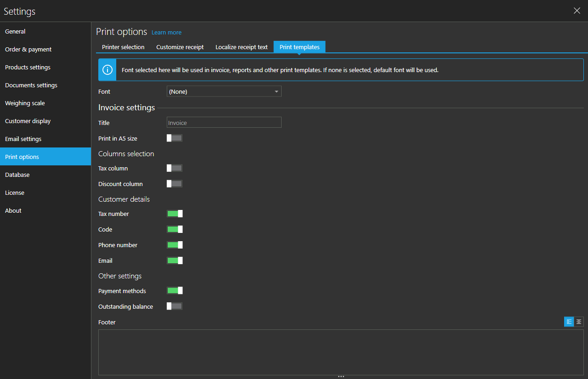Go to the Localize receipt text tab

point(242,47)
